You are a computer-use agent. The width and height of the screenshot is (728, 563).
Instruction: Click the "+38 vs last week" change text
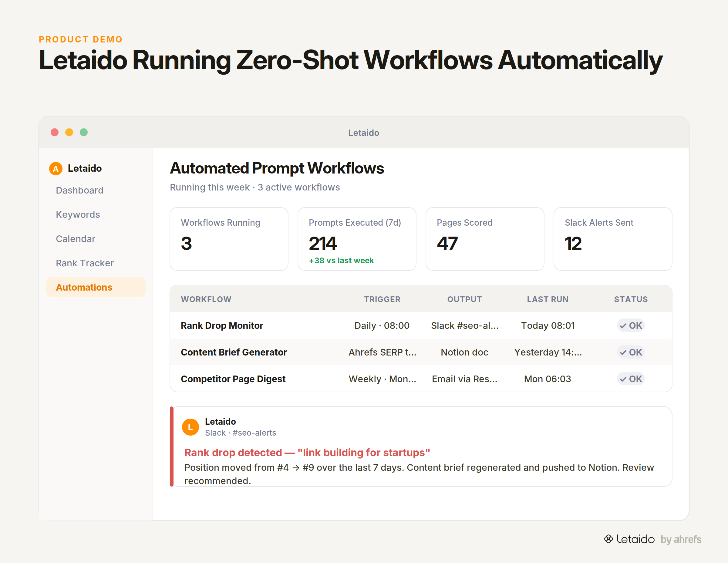341,261
